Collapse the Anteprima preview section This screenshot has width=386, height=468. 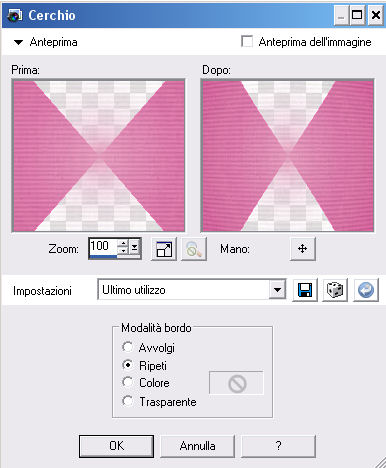(18, 42)
